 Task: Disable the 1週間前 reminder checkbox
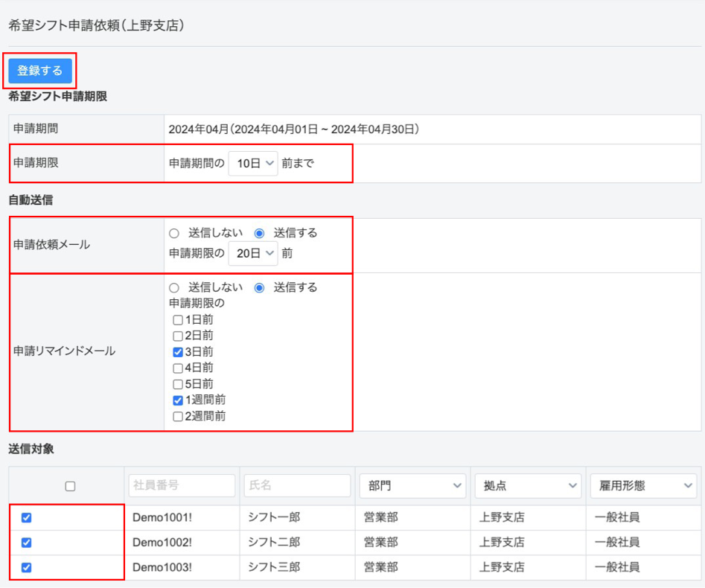[x=178, y=400]
